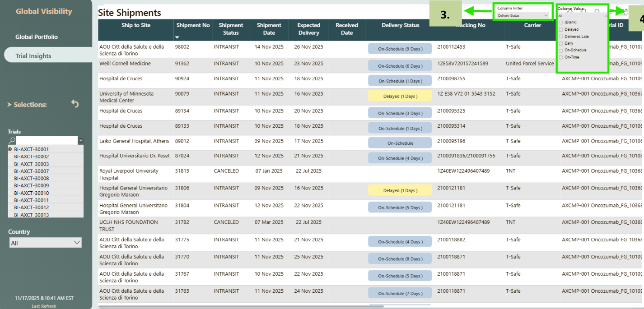Open the Global Portfolio page
The width and height of the screenshot is (644, 309).
point(37,37)
